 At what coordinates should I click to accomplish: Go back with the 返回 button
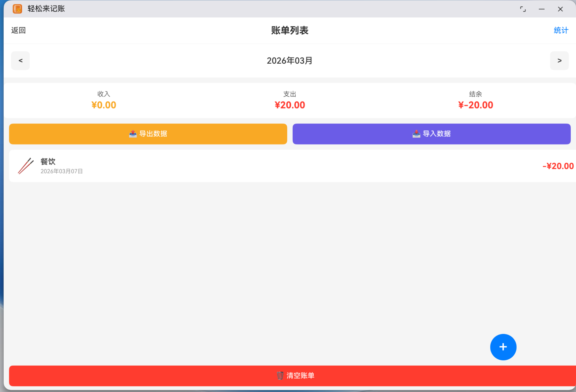pyautogui.click(x=18, y=30)
